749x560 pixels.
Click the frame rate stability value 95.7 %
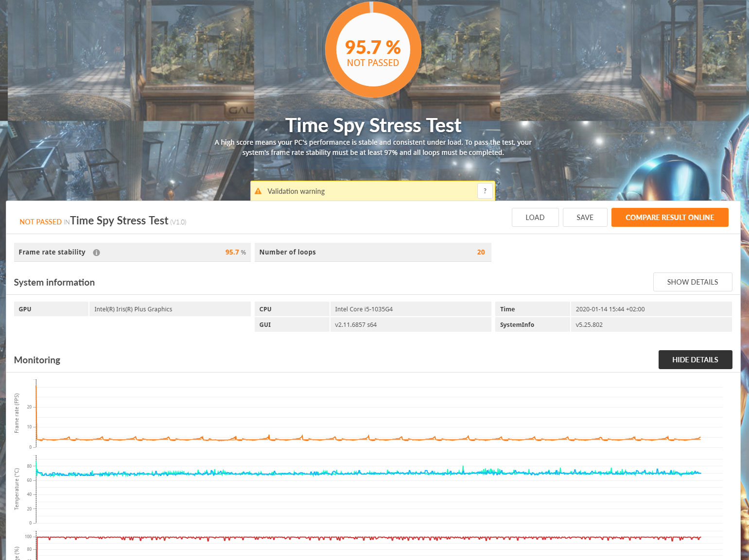click(x=236, y=253)
